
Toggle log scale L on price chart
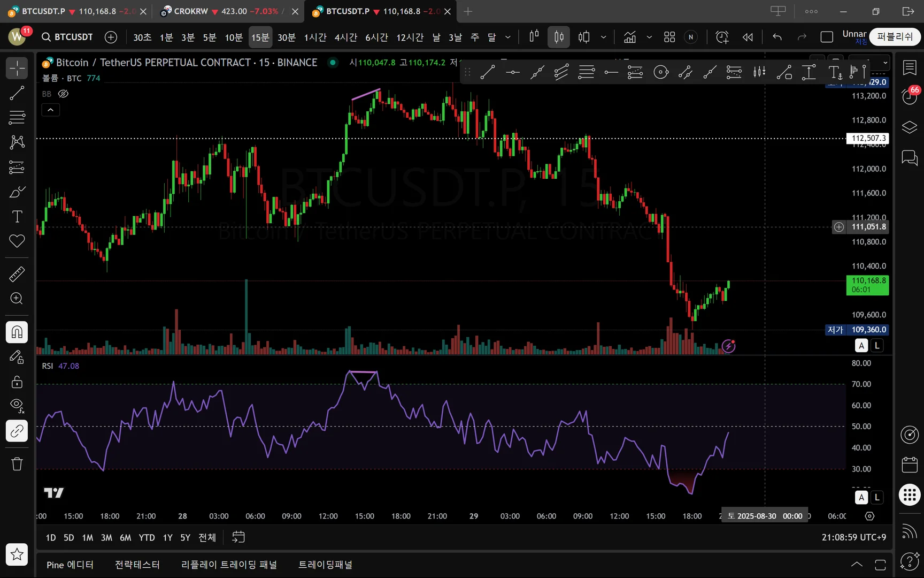coord(877,346)
